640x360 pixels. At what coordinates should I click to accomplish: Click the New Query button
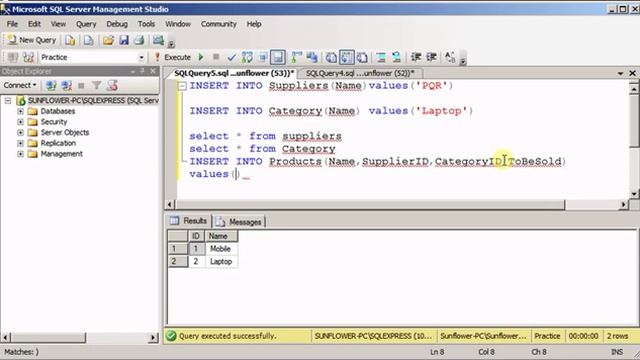31,40
